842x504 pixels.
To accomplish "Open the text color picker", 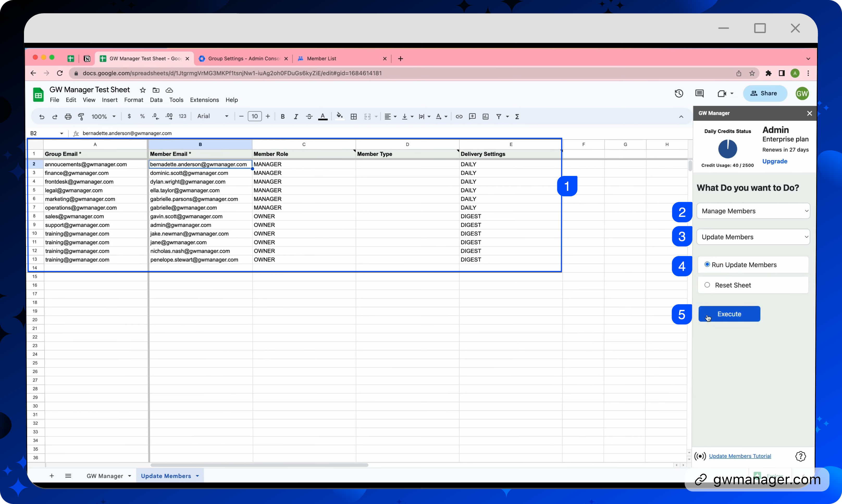I will tap(323, 116).
